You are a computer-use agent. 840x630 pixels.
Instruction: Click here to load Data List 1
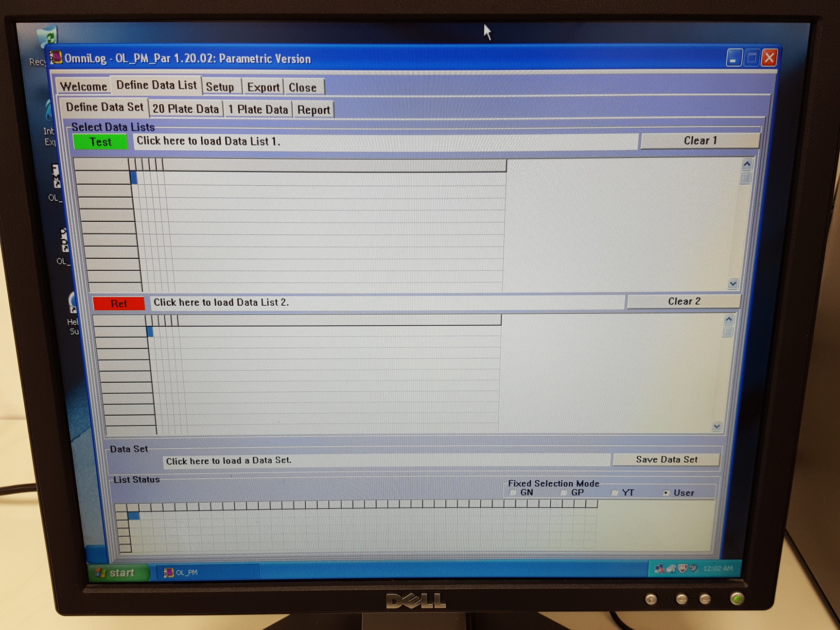coord(384,141)
